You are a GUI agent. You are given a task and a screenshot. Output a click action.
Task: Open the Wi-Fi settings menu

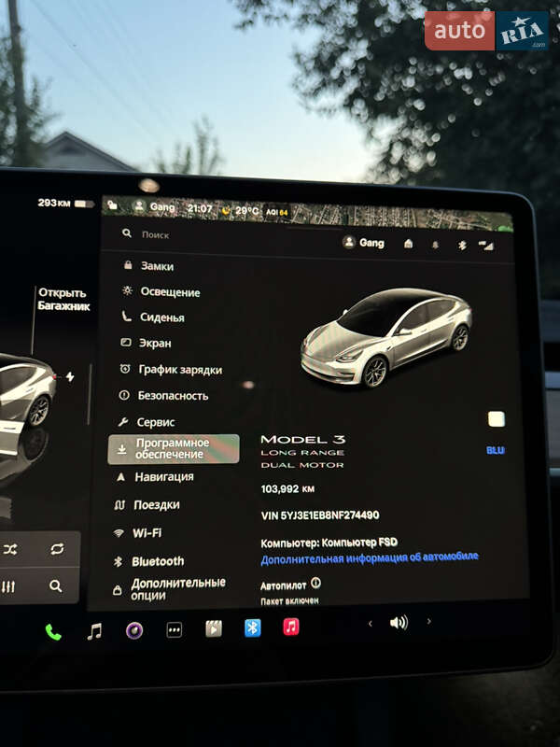[x=137, y=533]
